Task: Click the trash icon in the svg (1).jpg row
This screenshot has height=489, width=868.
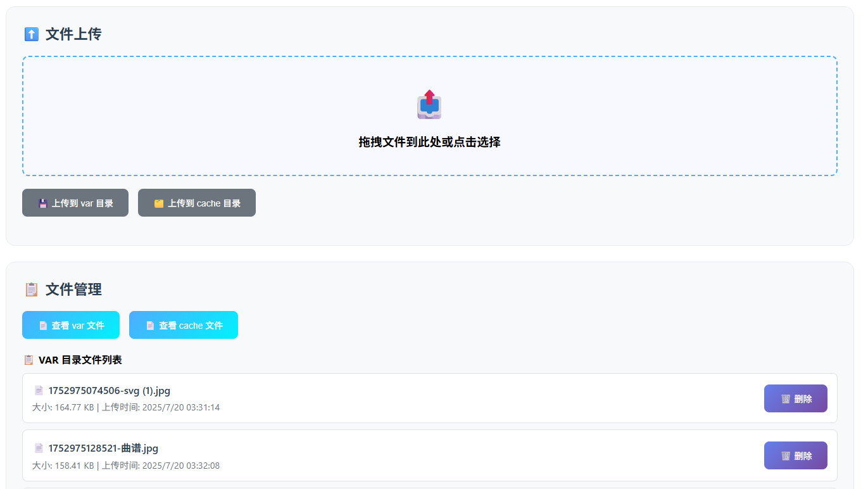Action: 786,399
